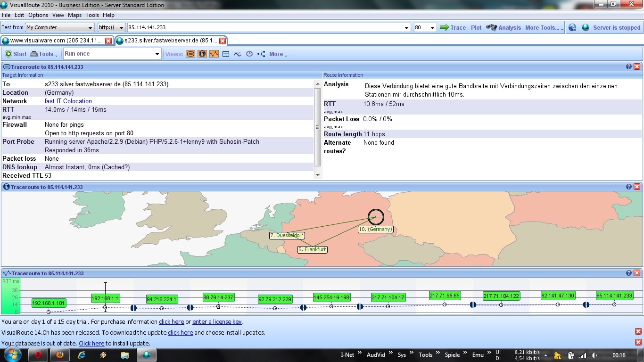This screenshot has width=644, height=362.
Task: Click the server settings globe icon
Action: pyautogui.click(x=572, y=28)
